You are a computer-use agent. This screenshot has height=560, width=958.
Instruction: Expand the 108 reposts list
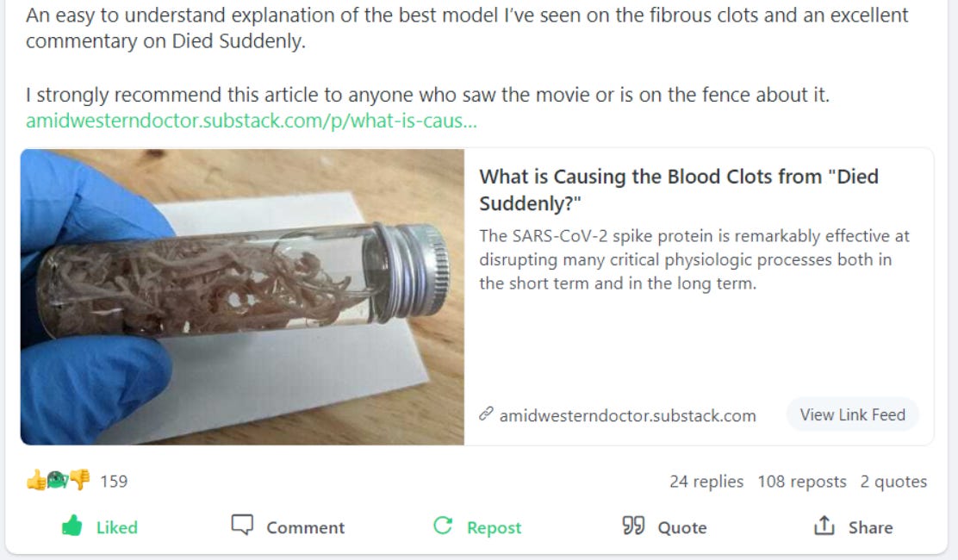click(x=803, y=482)
